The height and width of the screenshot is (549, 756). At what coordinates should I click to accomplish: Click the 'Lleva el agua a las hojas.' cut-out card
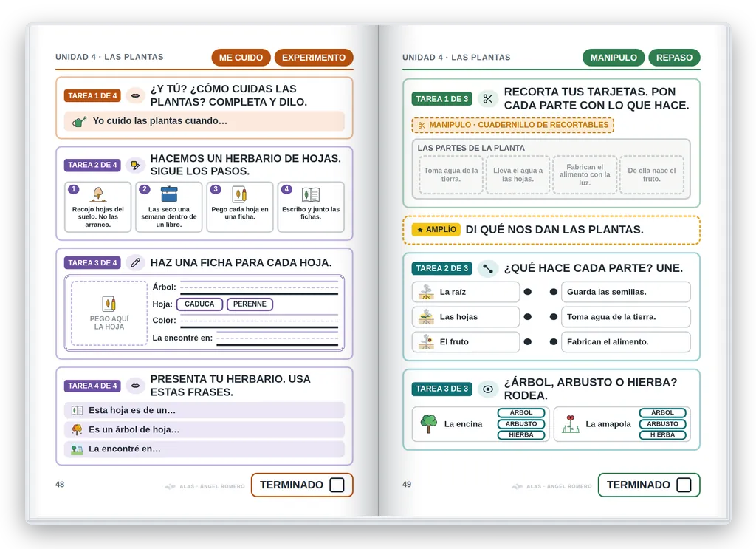[x=518, y=174]
